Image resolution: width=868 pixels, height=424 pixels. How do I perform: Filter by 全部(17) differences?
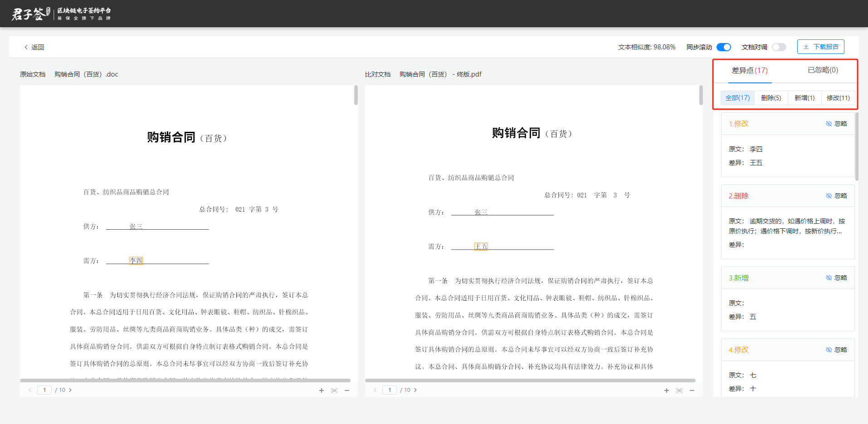click(x=737, y=98)
